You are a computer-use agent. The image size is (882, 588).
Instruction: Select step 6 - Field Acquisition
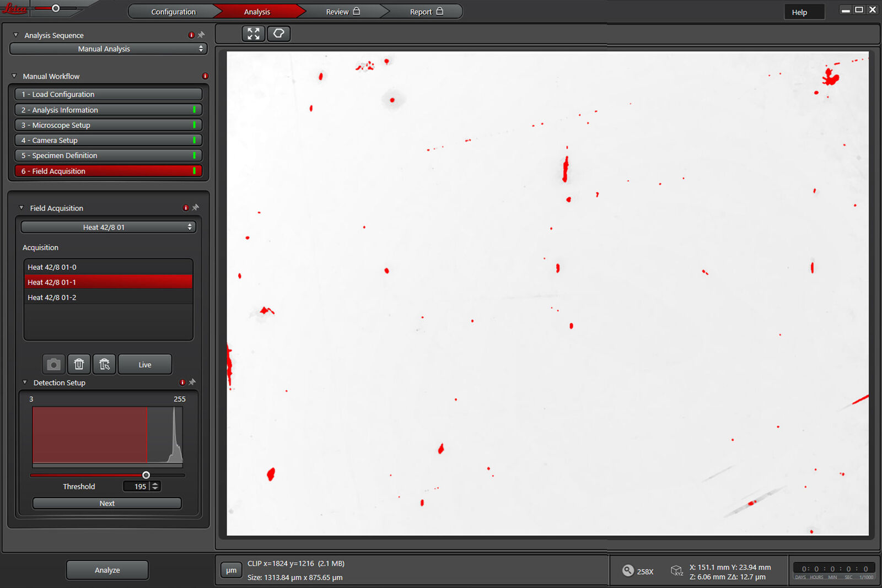coord(109,171)
